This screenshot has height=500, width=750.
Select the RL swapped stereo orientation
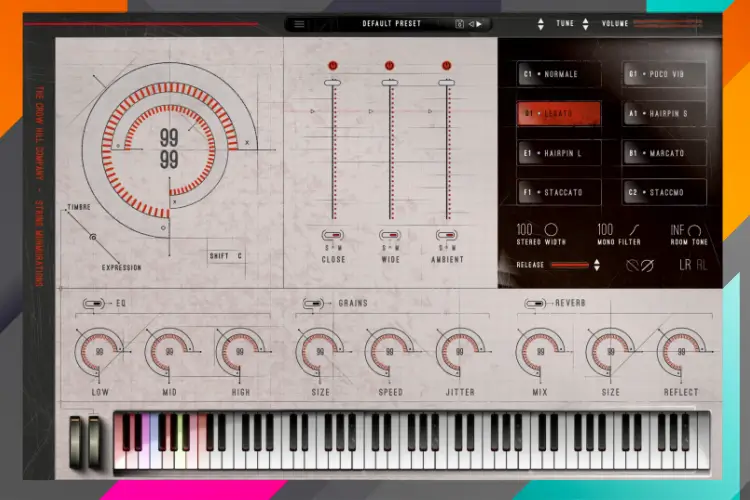tap(702, 265)
